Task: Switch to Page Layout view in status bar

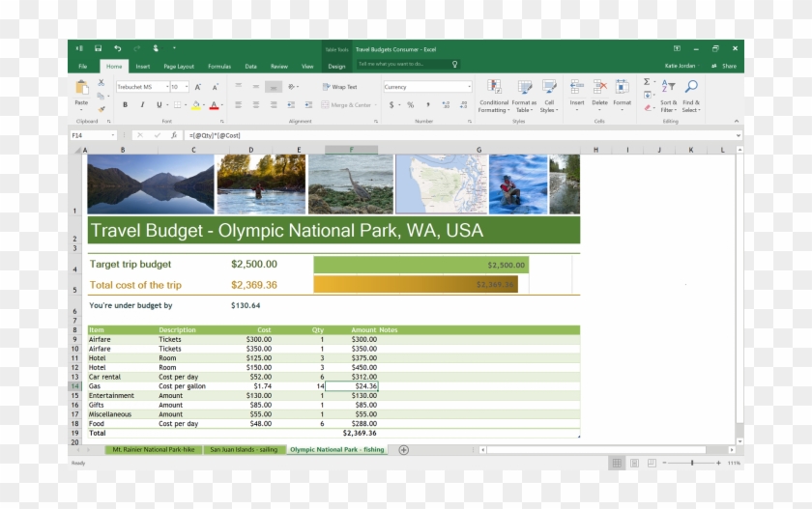Action: (634, 463)
